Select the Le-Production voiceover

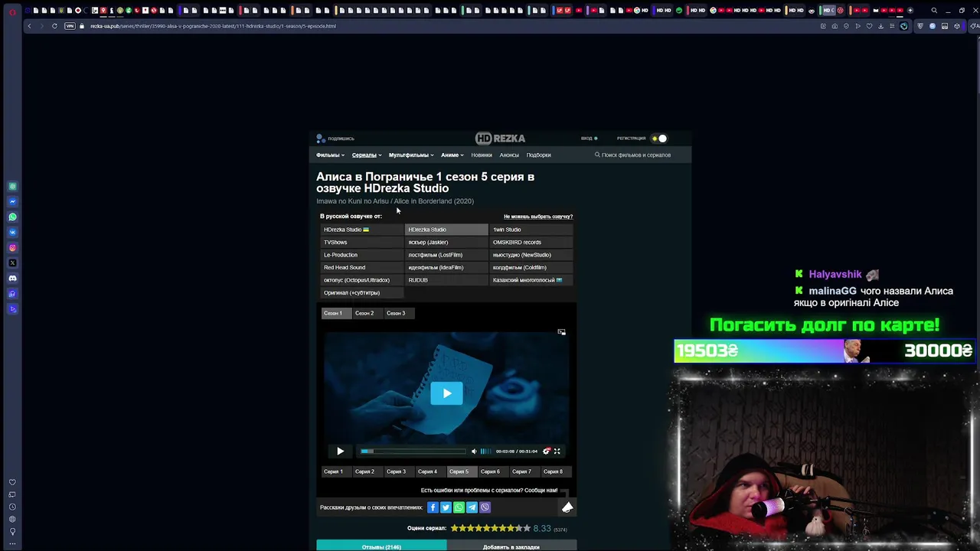tap(361, 255)
